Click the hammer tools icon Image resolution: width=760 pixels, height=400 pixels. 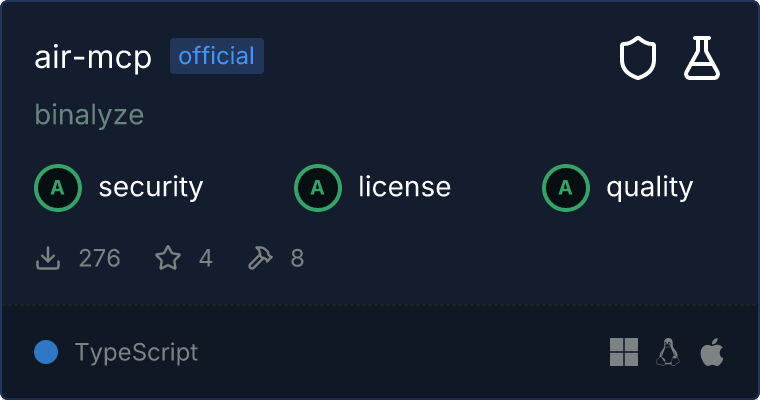[x=260, y=258]
